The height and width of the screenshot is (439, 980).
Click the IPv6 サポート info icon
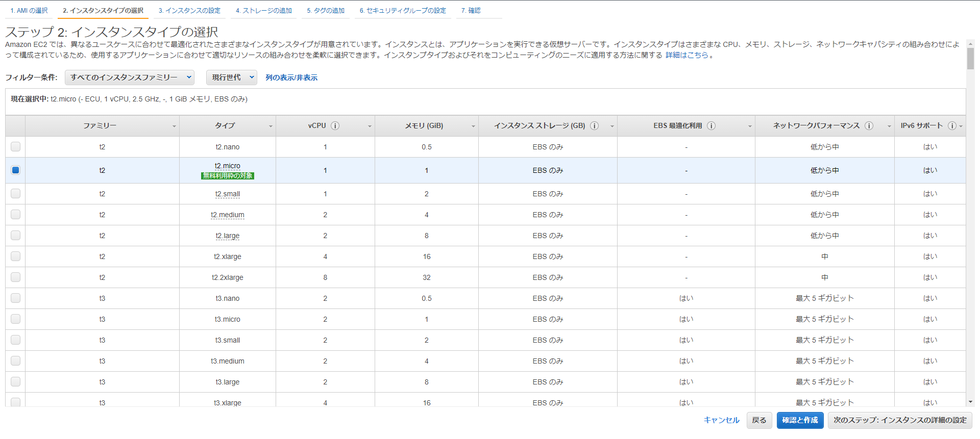pos(952,126)
